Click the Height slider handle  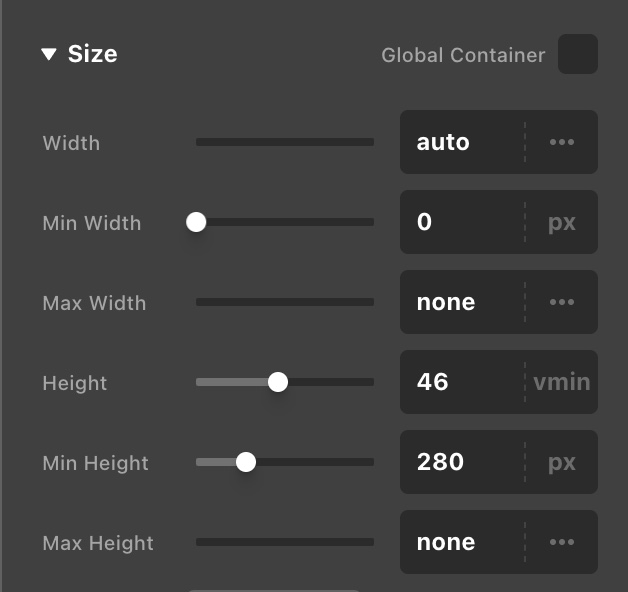pos(278,382)
